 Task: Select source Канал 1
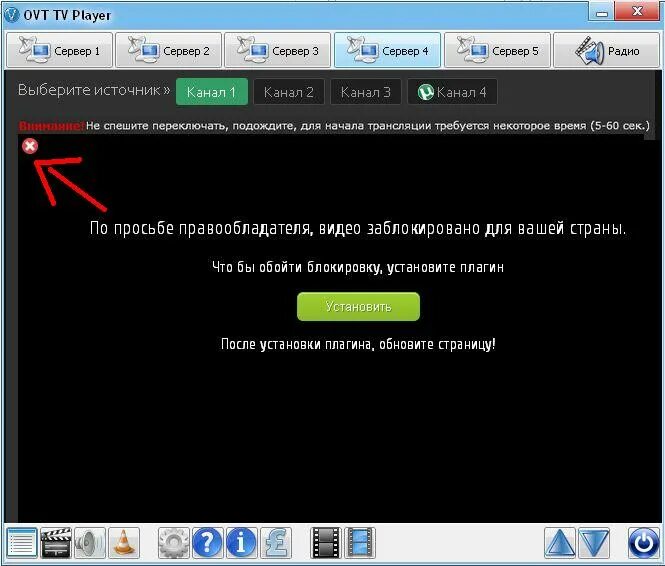pyautogui.click(x=212, y=92)
